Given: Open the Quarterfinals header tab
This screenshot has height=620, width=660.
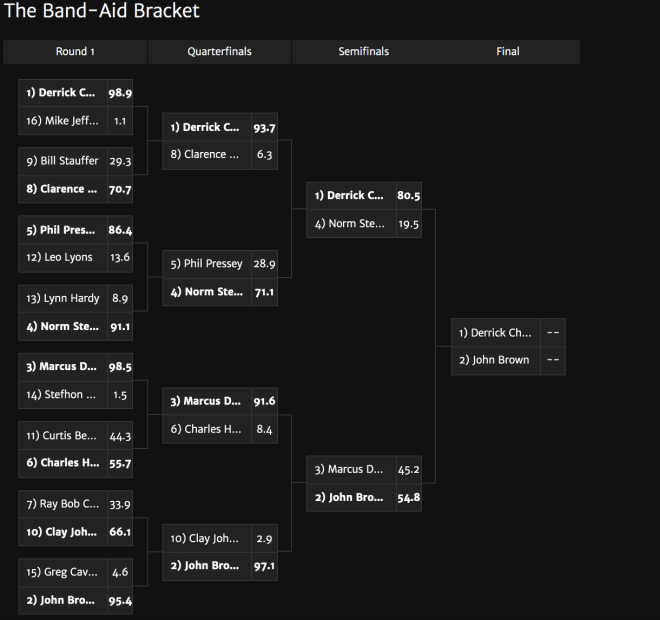Looking at the screenshot, I should pos(219,52).
